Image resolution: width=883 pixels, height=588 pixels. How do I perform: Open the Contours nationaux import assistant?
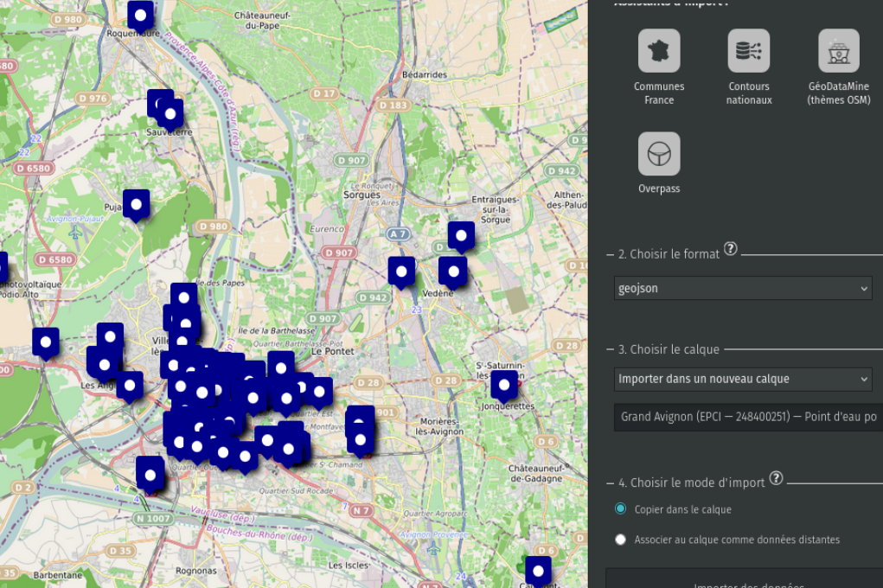point(748,51)
